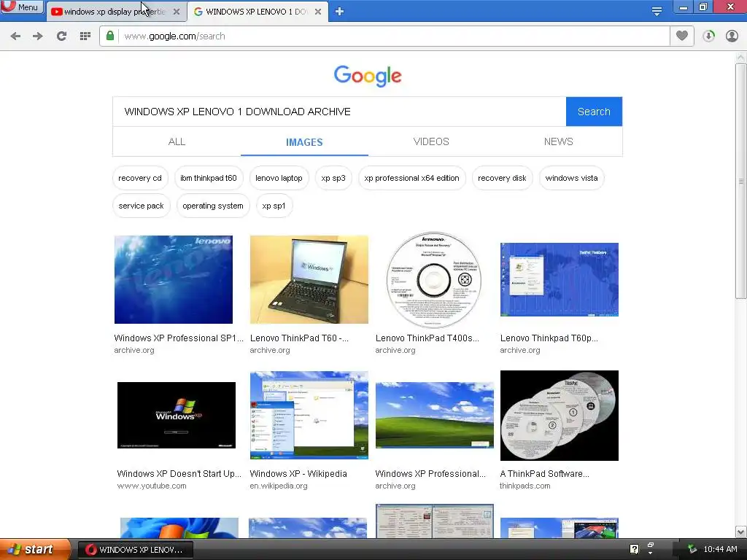Open the ThinkPad T60 laptop photo
Image resolution: width=747 pixels, height=560 pixels.
(x=309, y=279)
